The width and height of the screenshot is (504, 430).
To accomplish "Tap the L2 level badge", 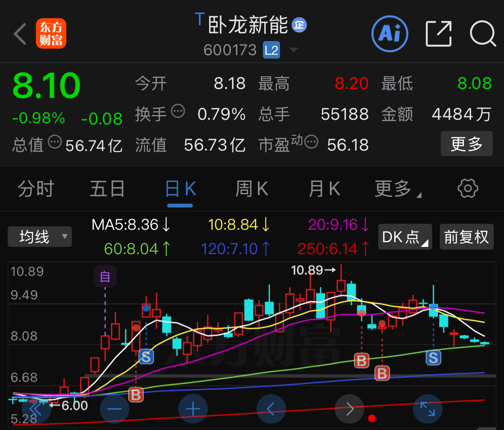I will [271, 50].
